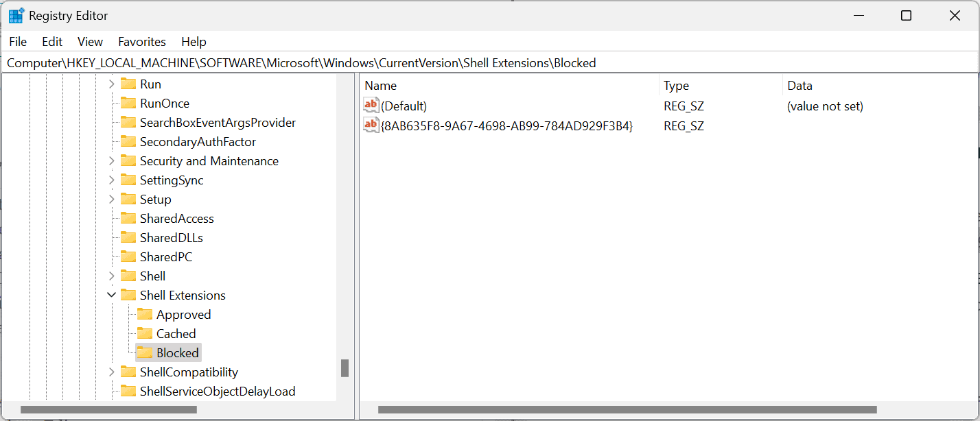
Task: Click the Setup folder icon
Action: 128,199
